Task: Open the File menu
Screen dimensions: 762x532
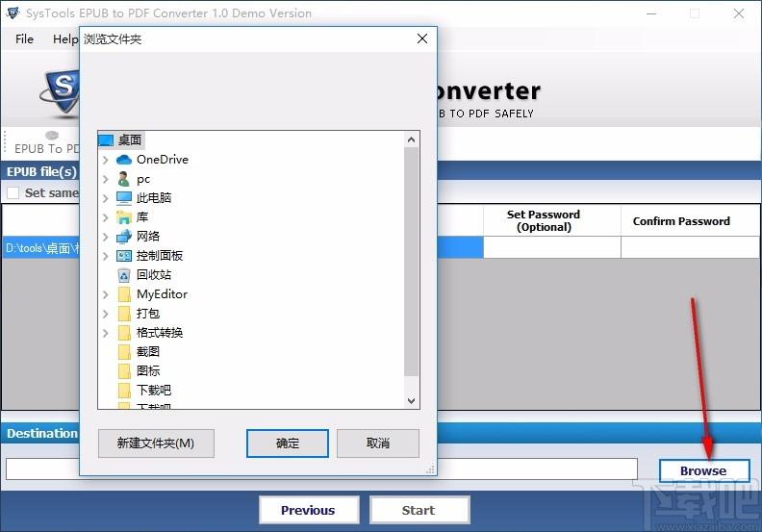Action: [24, 38]
